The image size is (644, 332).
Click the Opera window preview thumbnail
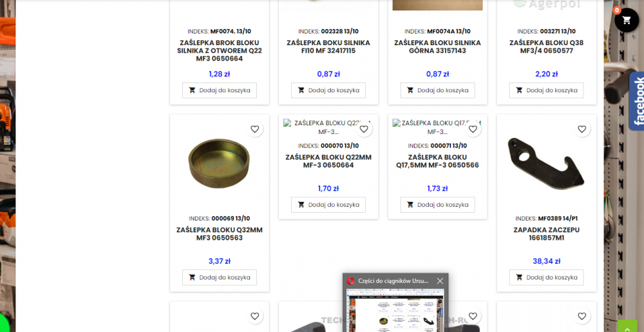(x=395, y=309)
